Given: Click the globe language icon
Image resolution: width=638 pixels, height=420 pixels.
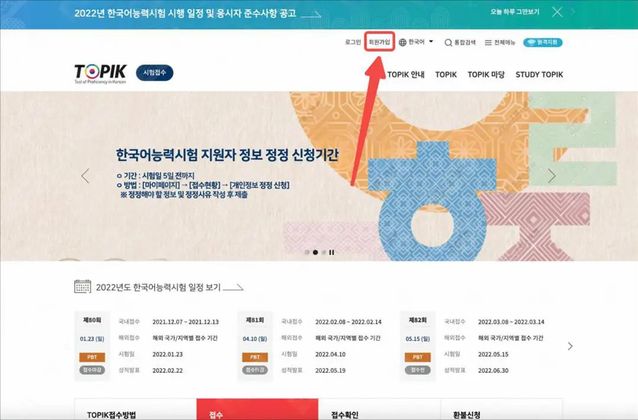Looking at the screenshot, I should 403,42.
